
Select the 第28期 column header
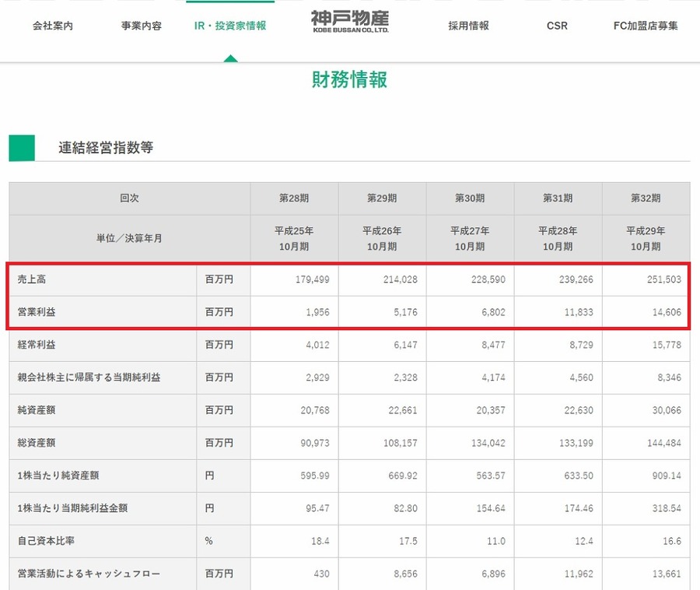[x=294, y=198]
